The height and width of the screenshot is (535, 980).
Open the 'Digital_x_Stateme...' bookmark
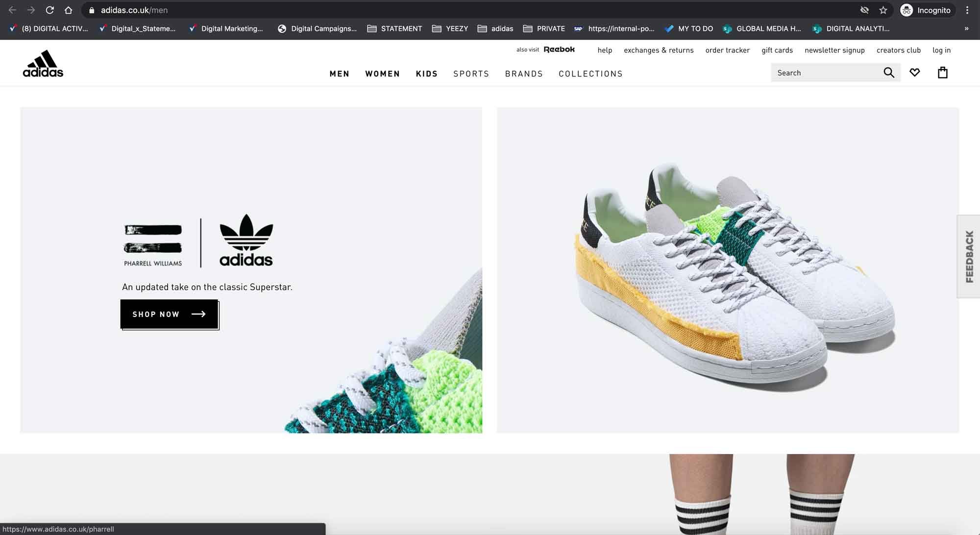click(137, 28)
